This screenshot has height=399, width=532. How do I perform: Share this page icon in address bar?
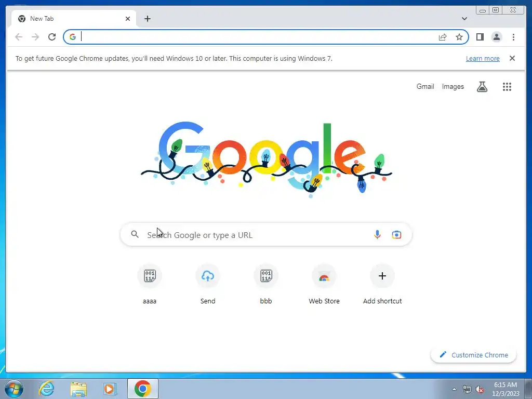click(443, 37)
